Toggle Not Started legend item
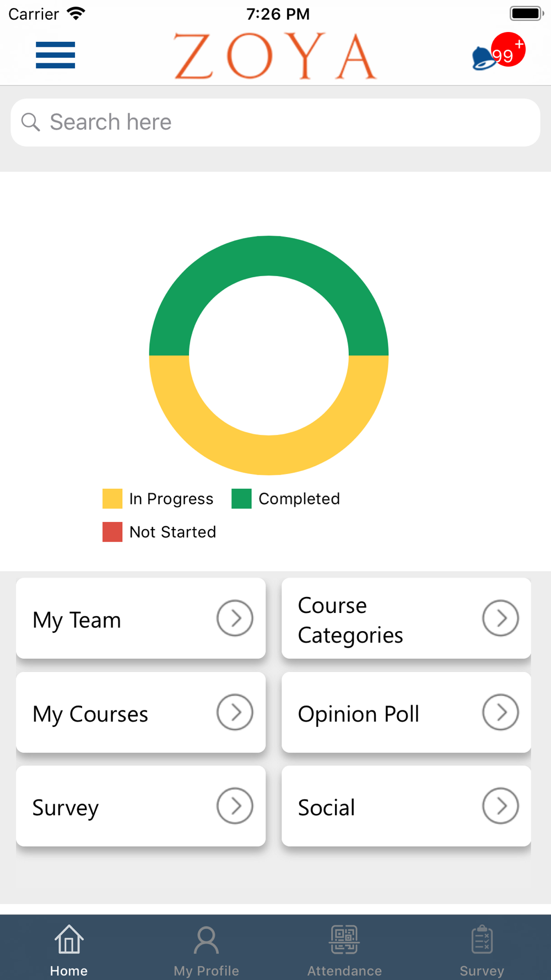 click(x=159, y=532)
